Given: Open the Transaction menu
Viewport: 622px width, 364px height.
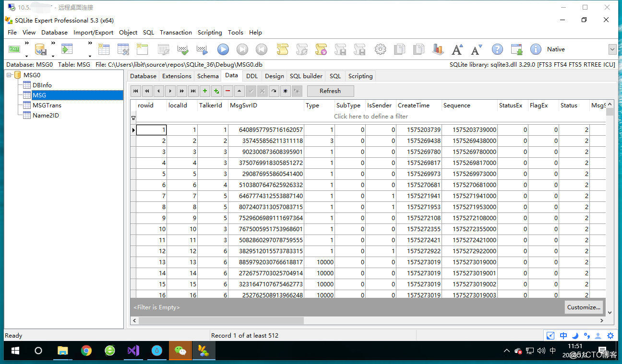Looking at the screenshot, I should click(176, 33).
